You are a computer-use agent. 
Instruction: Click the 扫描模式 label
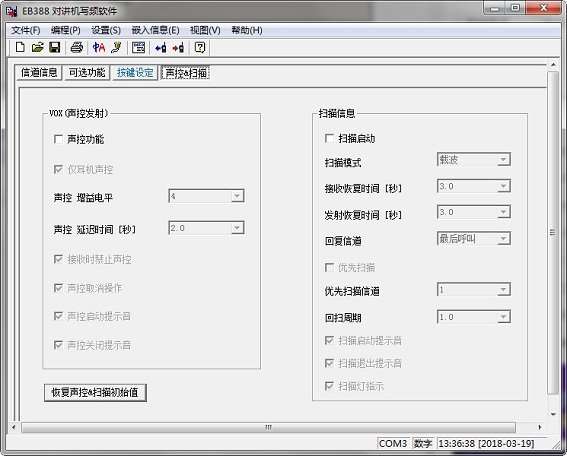coord(343,163)
